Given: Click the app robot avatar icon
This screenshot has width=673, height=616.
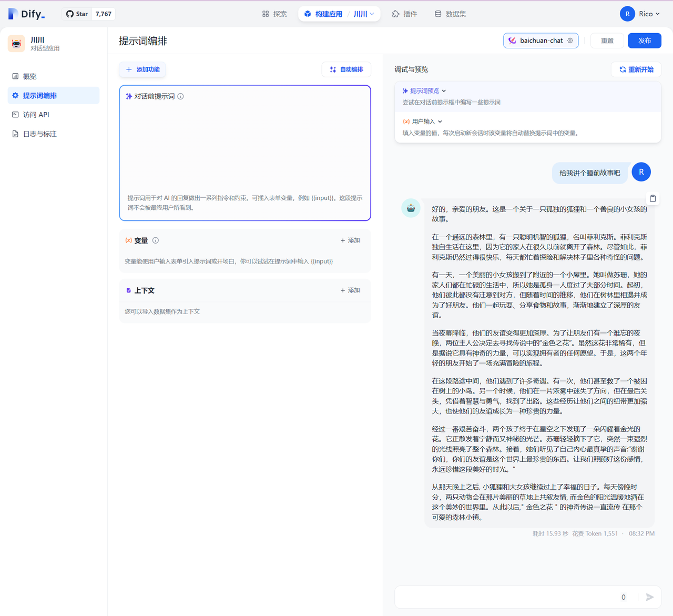Looking at the screenshot, I should [16, 44].
